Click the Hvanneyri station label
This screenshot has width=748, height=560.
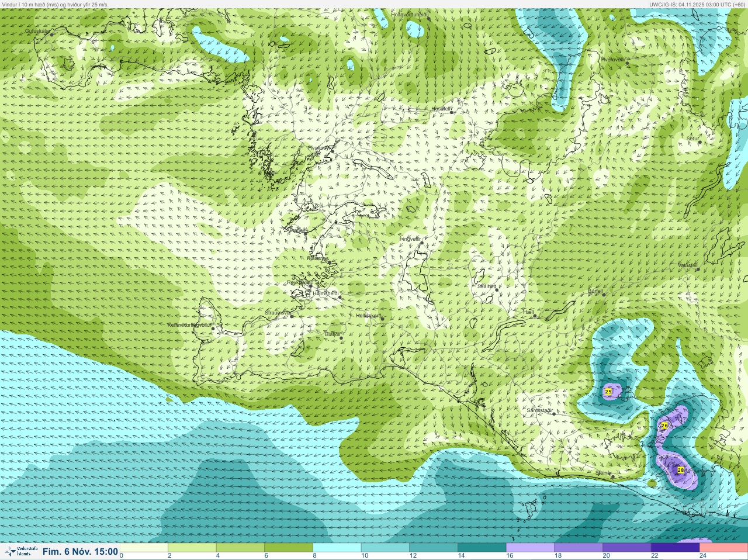click(x=320, y=148)
